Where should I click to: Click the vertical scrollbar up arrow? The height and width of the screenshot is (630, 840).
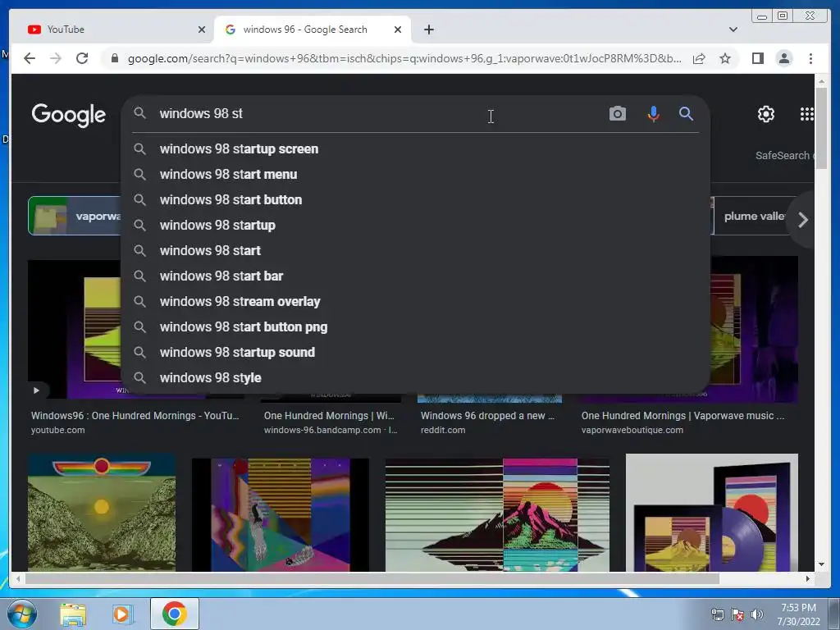coord(821,82)
